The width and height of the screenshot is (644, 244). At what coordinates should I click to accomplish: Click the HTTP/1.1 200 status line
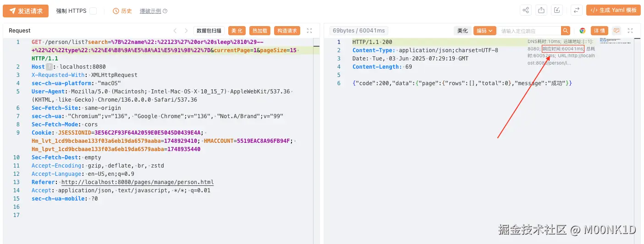point(372,42)
